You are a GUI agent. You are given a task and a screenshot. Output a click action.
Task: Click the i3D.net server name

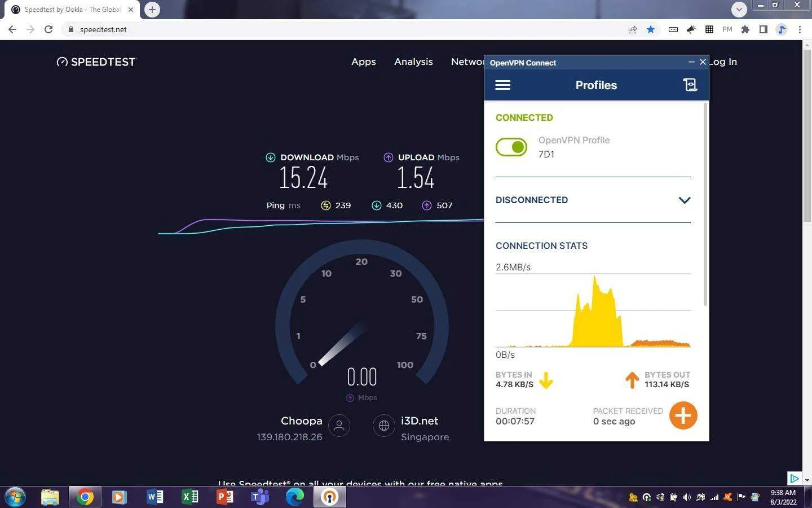click(x=420, y=421)
